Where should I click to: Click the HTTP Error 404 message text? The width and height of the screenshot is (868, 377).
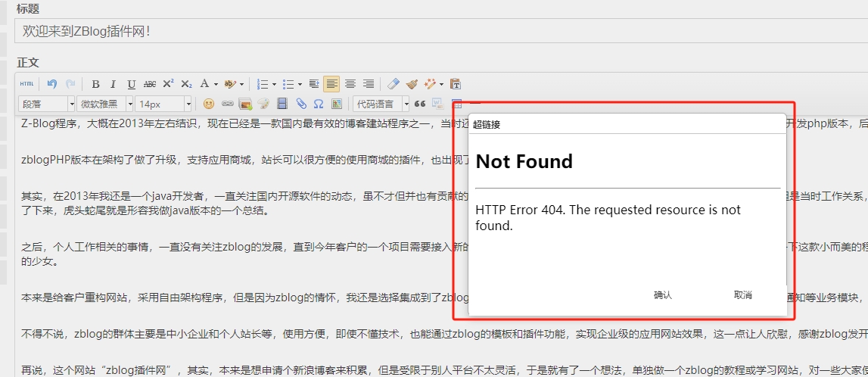click(x=608, y=217)
